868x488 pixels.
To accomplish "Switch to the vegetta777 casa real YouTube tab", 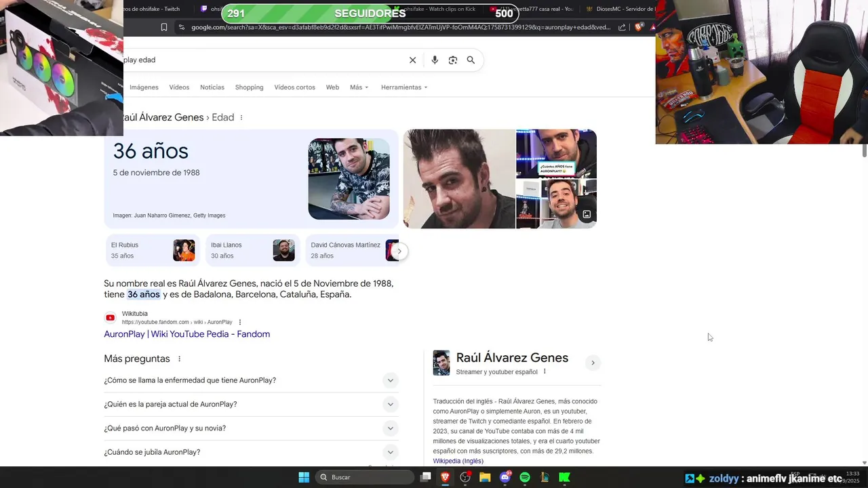I will [x=533, y=9].
